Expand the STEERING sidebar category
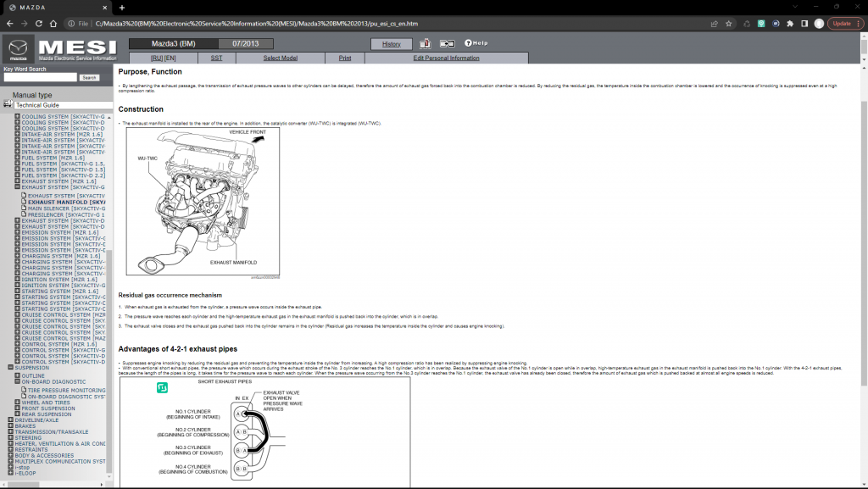The width and height of the screenshot is (868, 489). pyautogui.click(x=10, y=438)
